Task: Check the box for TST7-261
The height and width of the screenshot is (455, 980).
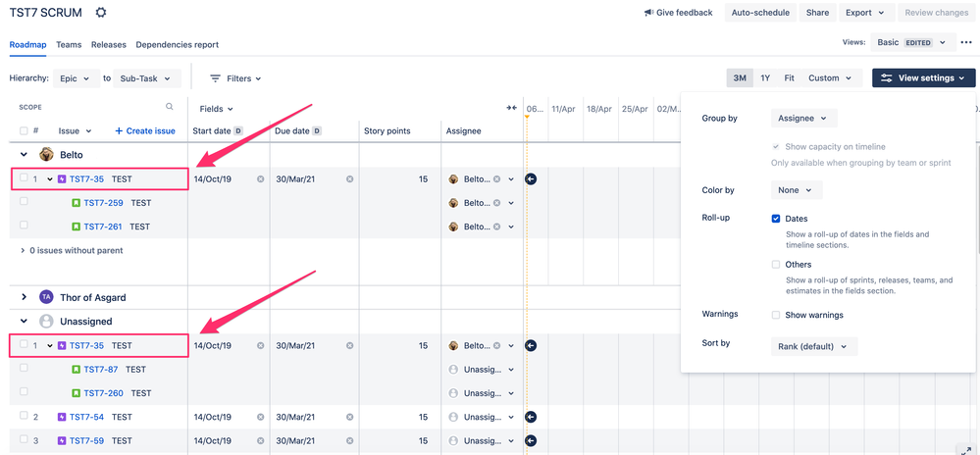Action: click(24, 225)
